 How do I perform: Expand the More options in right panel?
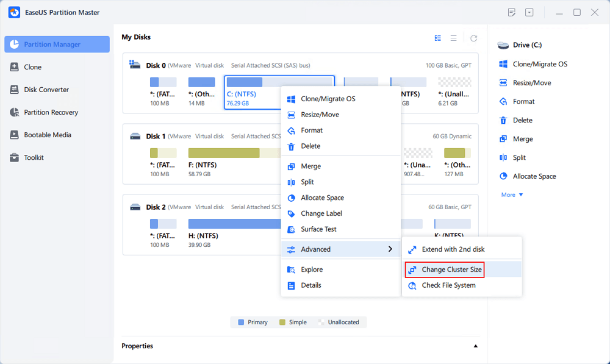(x=512, y=195)
